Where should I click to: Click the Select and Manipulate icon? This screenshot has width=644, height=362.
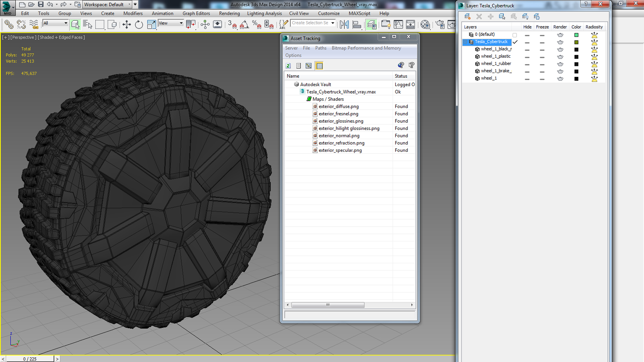point(205,24)
